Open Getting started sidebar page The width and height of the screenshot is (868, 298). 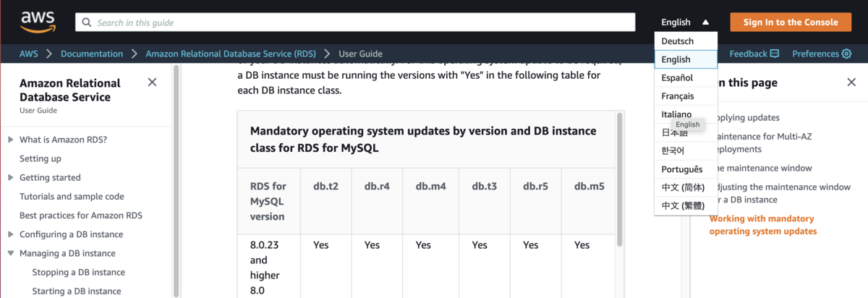(50, 177)
